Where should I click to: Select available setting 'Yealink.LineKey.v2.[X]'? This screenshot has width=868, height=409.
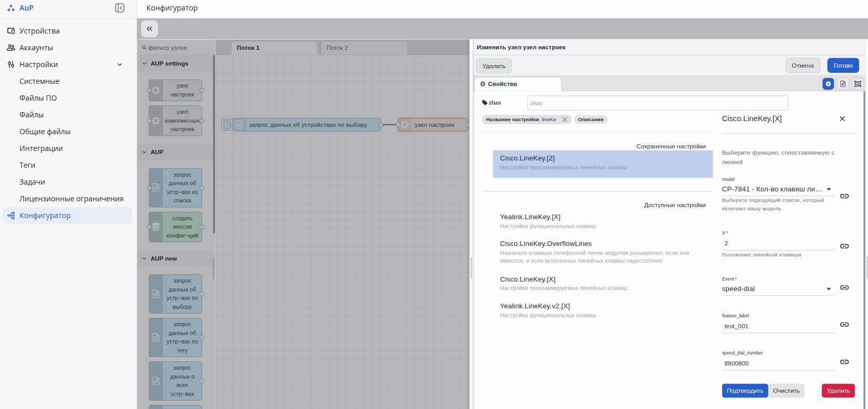coord(602,310)
